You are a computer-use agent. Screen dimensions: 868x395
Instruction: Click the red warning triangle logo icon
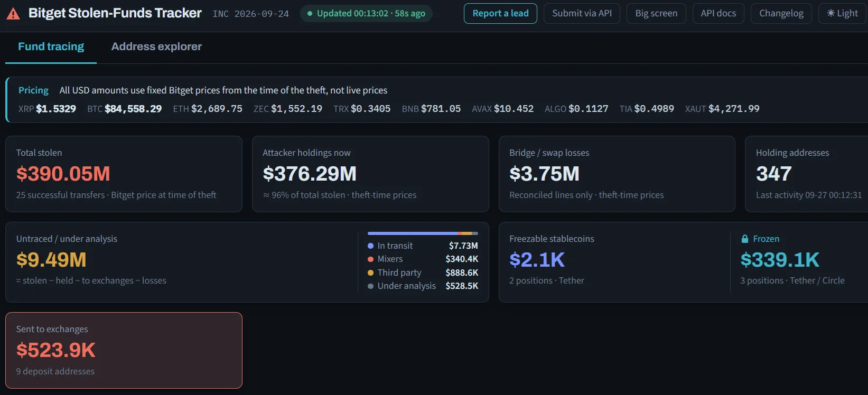(13, 14)
